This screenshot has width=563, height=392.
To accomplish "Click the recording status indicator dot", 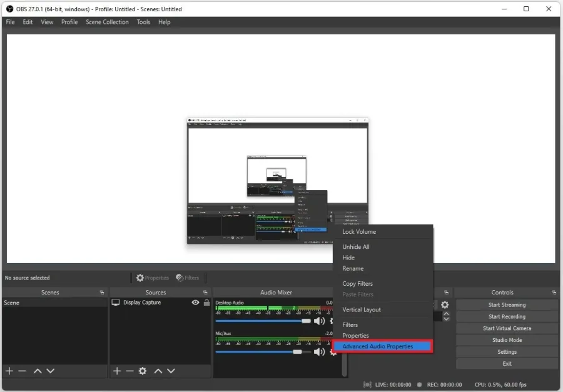I will pyautogui.click(x=419, y=384).
